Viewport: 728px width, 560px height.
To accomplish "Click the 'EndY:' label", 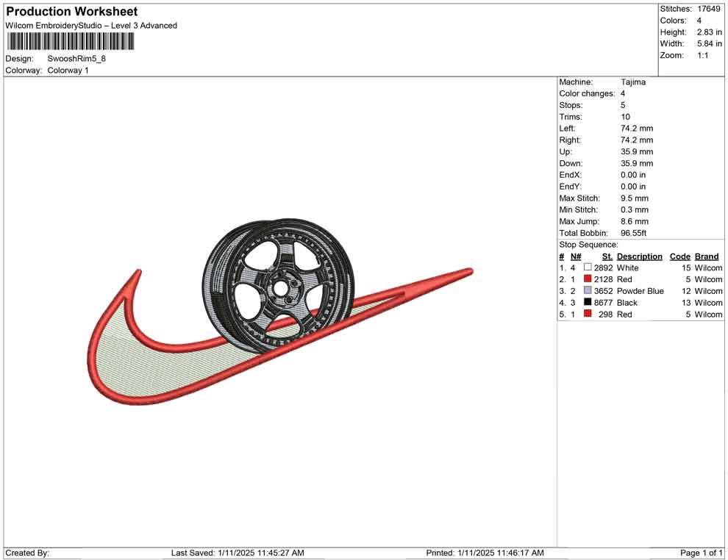I will coord(570,187).
